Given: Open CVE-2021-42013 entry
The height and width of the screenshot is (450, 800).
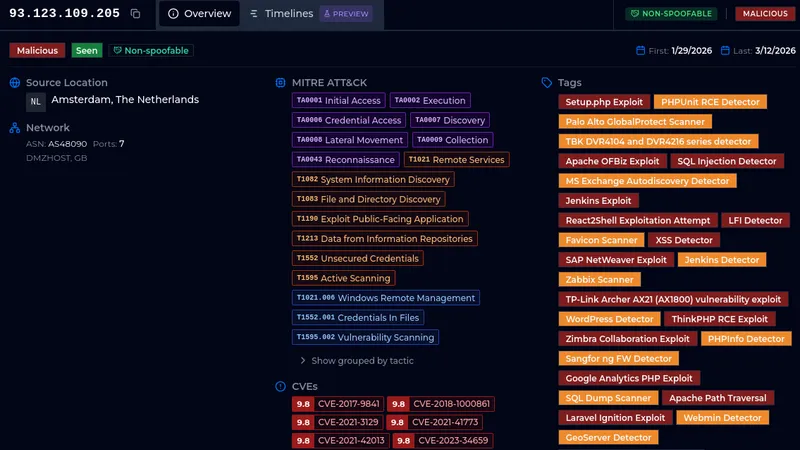Looking at the screenshot, I should pyautogui.click(x=341, y=440).
